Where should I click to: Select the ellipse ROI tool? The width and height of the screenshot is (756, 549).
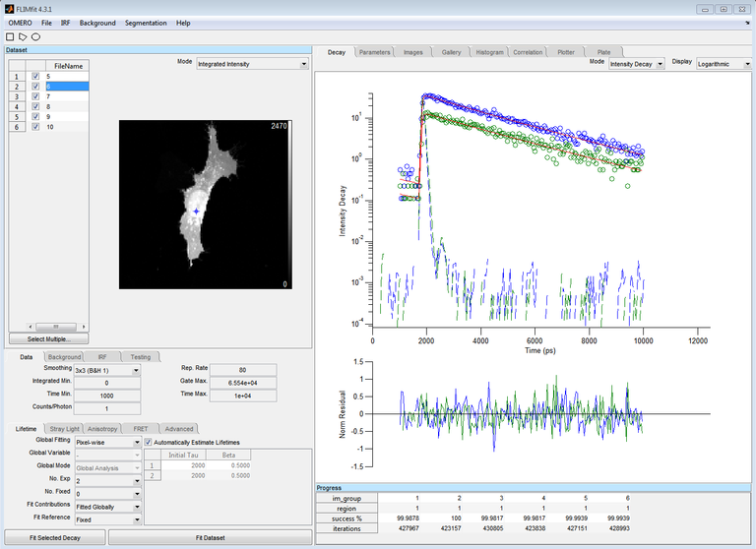[35, 36]
